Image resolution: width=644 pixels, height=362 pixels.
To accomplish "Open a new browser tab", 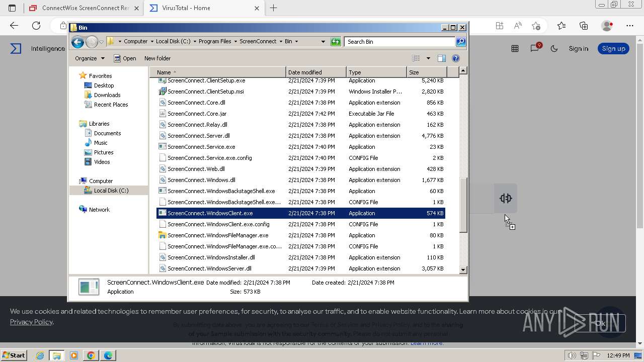I will pyautogui.click(x=274, y=8).
